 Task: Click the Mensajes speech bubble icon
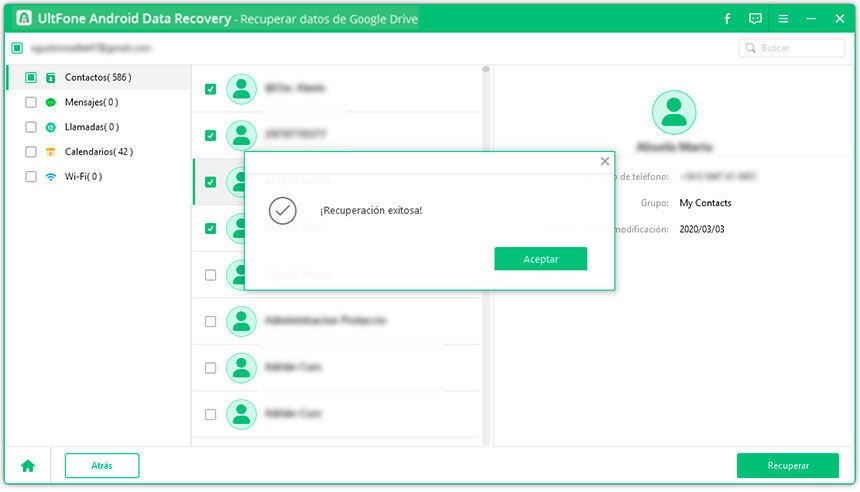pos(50,102)
